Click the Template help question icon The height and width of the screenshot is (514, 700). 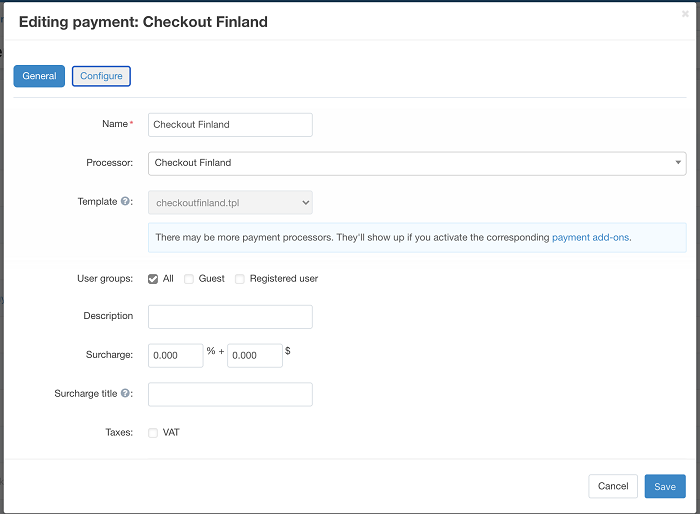[126, 201]
